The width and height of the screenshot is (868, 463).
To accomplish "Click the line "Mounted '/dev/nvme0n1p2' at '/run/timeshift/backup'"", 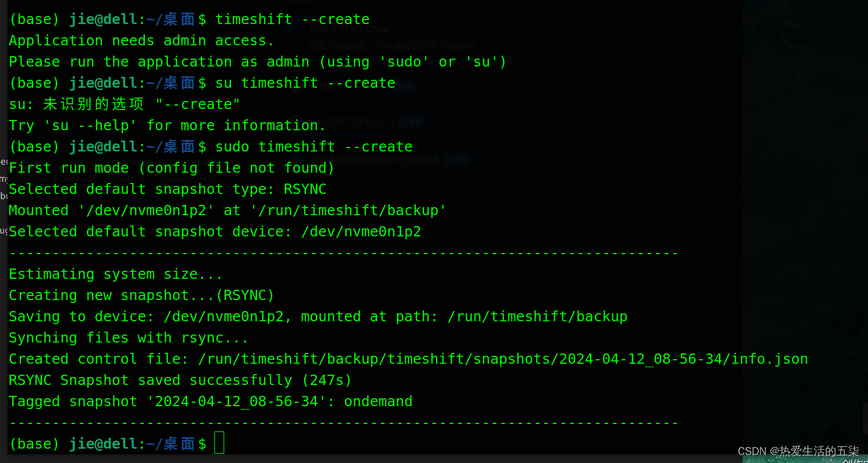I will 228,211.
